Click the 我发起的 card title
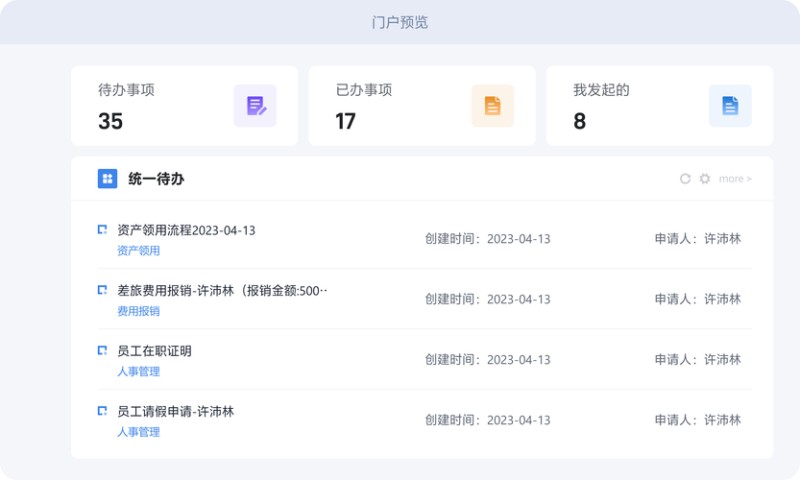Image resolution: width=800 pixels, height=480 pixels. click(601, 90)
